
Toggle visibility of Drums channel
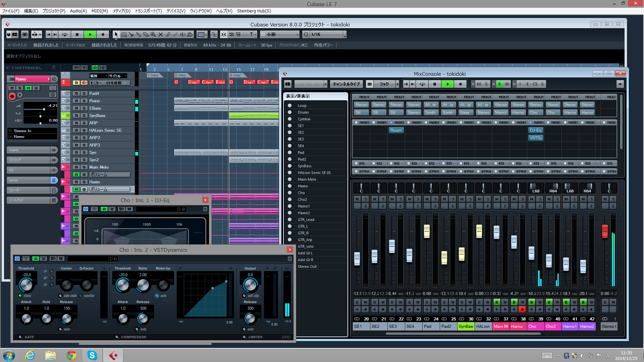(x=289, y=112)
